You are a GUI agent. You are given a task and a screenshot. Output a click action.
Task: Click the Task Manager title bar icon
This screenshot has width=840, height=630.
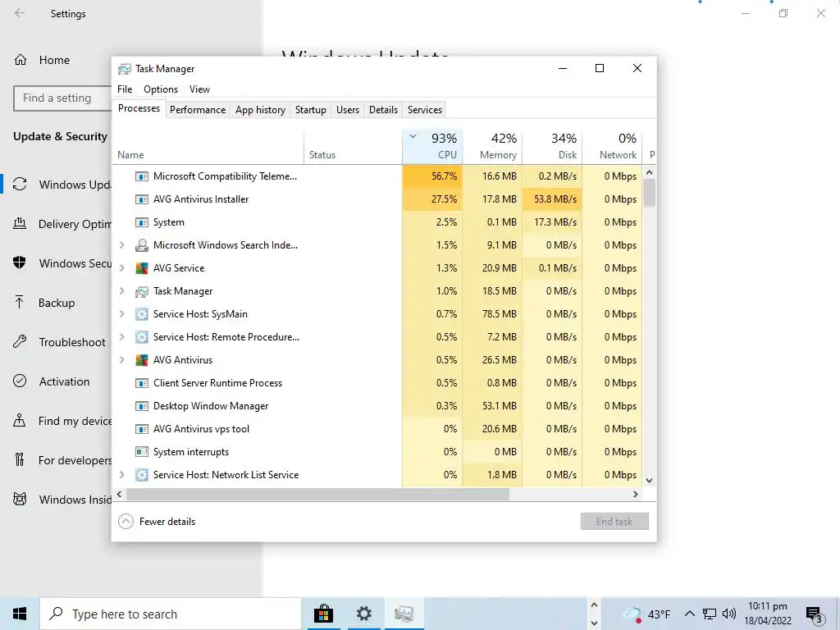click(125, 69)
